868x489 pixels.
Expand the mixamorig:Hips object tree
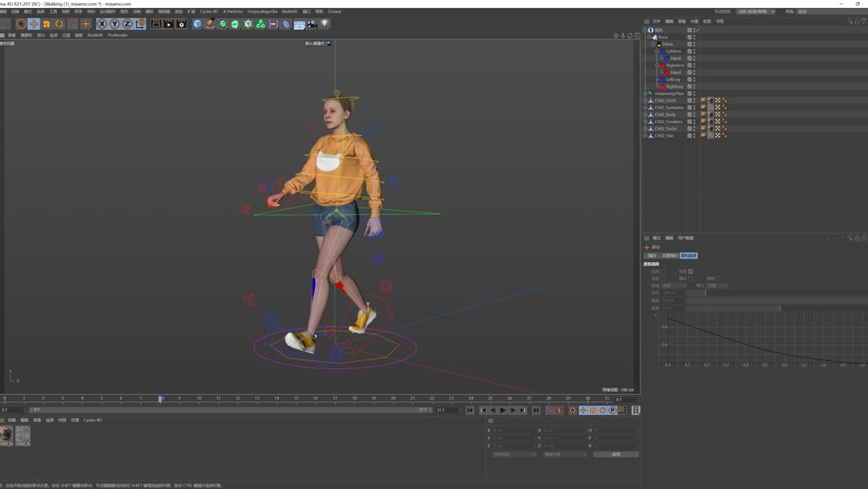pos(645,93)
